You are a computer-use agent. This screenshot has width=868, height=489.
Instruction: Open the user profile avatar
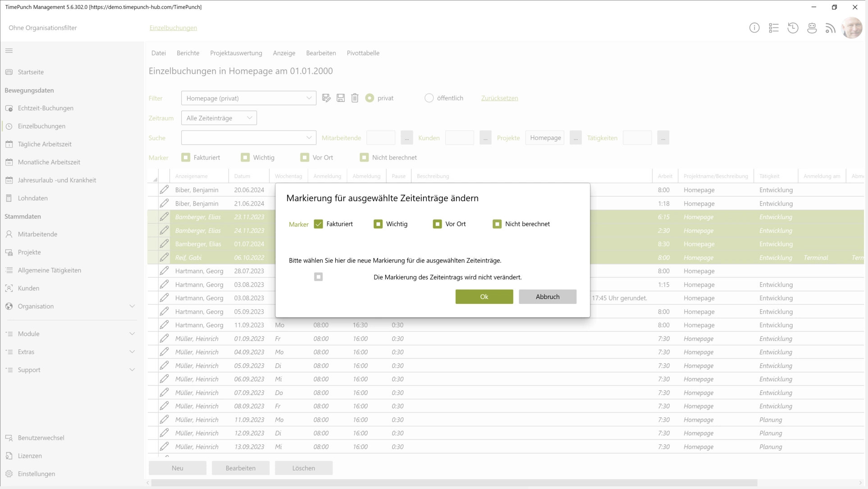[x=852, y=28]
